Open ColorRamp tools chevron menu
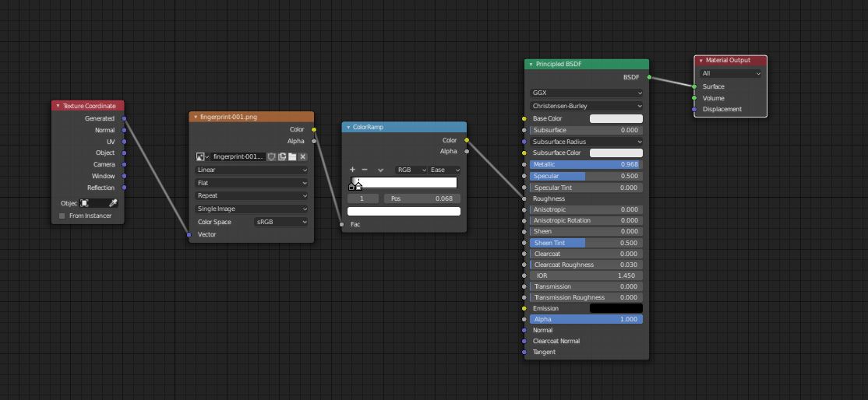 pyautogui.click(x=380, y=170)
